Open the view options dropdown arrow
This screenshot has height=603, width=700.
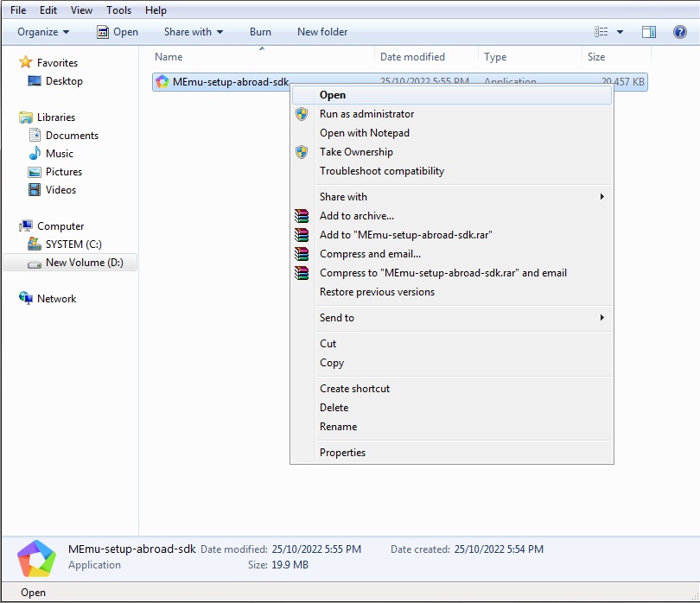click(x=620, y=32)
